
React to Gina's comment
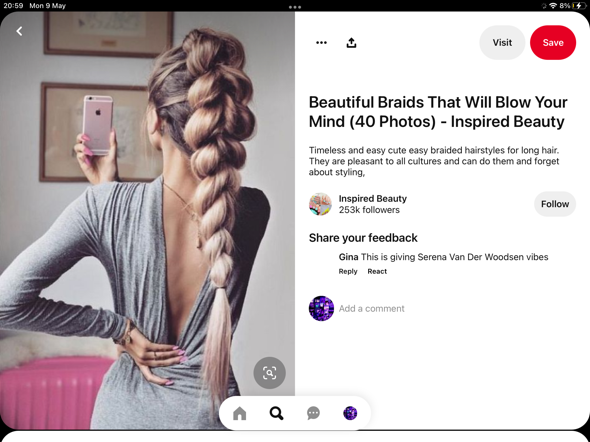click(x=377, y=271)
